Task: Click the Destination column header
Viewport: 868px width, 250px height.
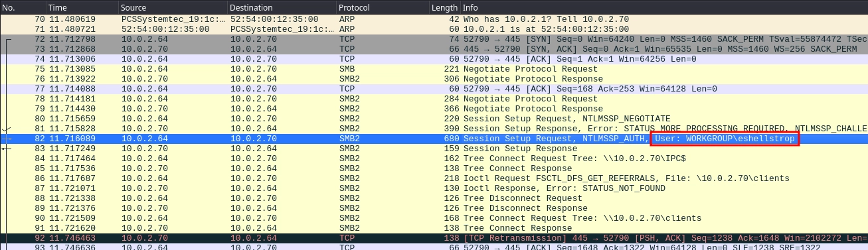Action: (281, 7)
